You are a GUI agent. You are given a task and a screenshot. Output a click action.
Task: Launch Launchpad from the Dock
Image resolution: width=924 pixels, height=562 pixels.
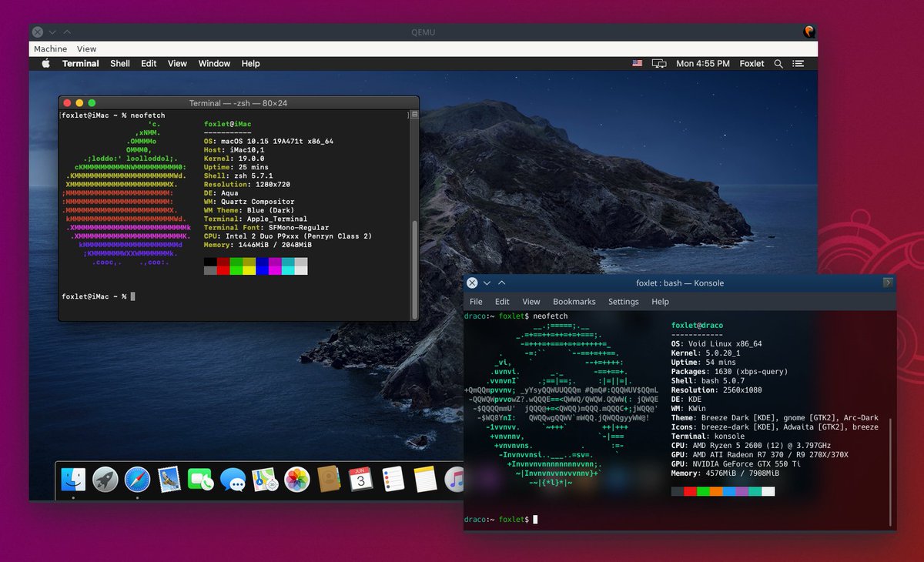pyautogui.click(x=105, y=479)
